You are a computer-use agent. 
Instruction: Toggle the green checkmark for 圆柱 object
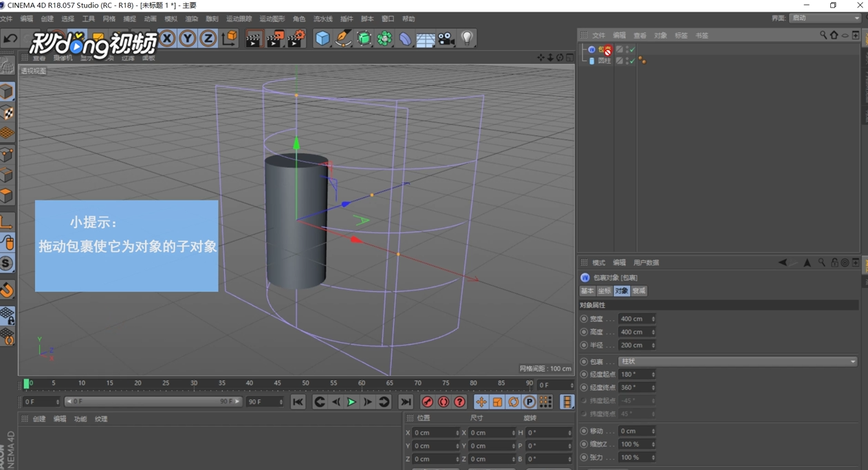[x=631, y=61]
